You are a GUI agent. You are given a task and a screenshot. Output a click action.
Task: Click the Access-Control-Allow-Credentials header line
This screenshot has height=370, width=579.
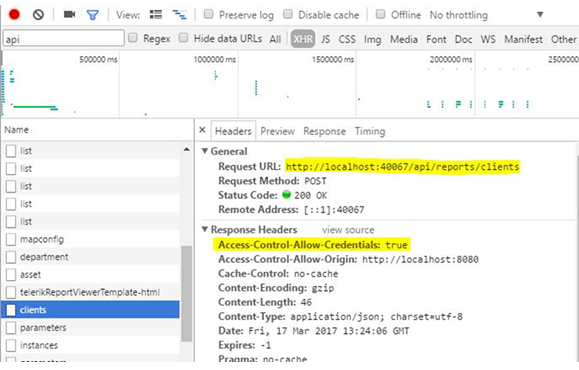(x=312, y=244)
